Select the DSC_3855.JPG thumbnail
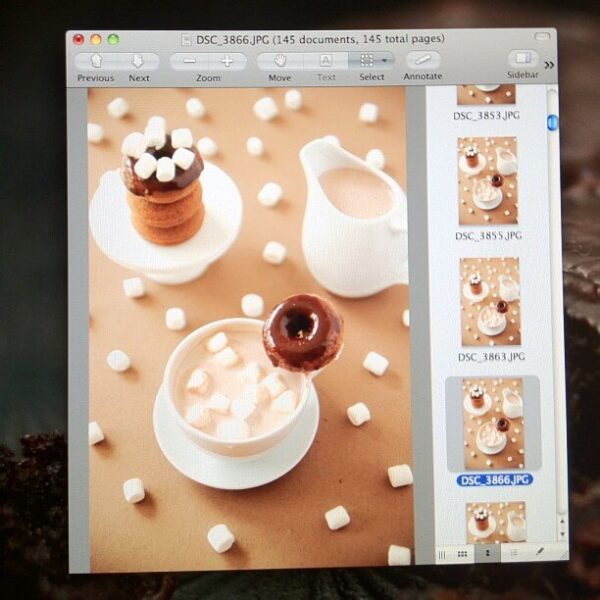 (488, 181)
